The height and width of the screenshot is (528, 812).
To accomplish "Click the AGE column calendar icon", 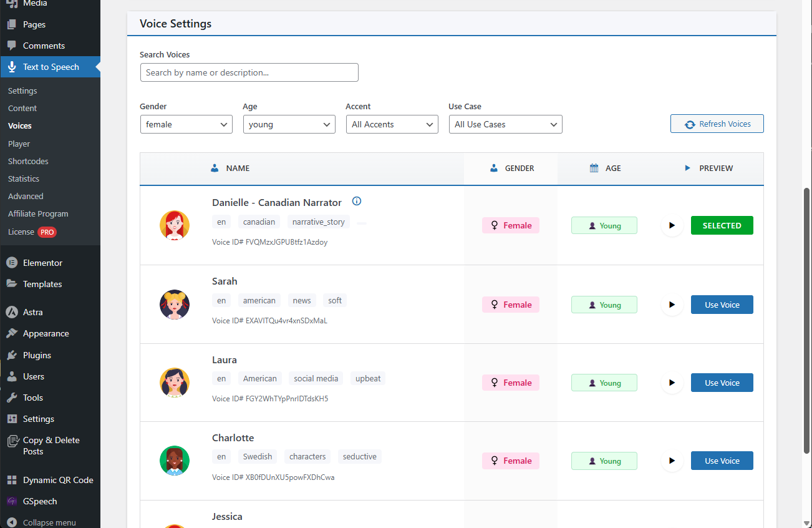I will (x=594, y=168).
